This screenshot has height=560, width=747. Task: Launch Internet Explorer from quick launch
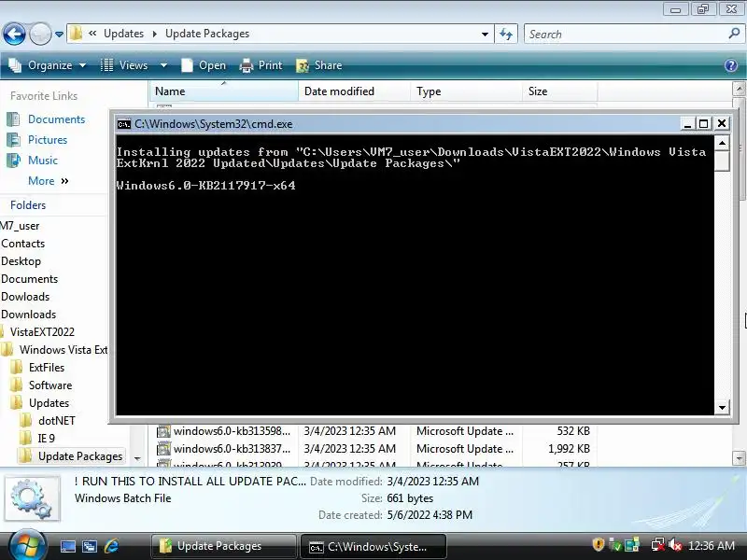(112, 546)
